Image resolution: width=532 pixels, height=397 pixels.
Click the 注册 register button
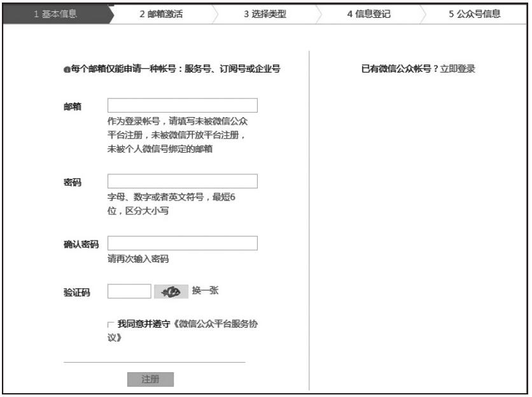coord(150,379)
